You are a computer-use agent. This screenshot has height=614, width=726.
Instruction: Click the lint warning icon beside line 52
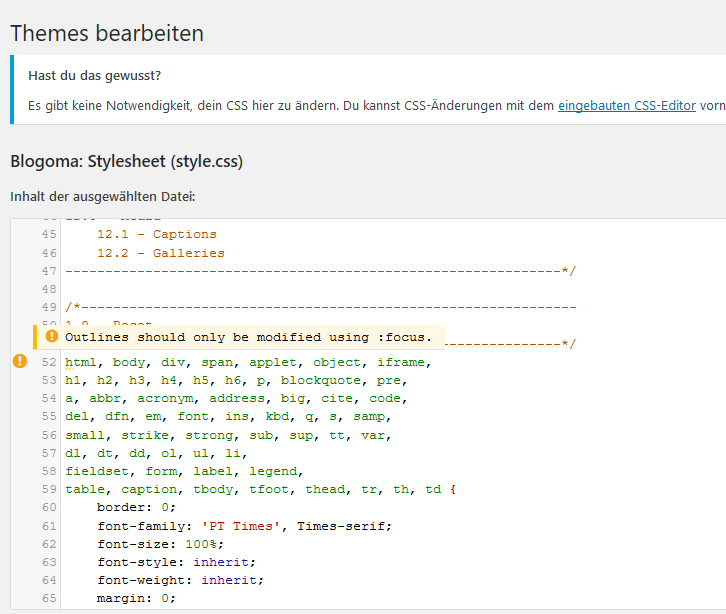[x=20, y=360]
